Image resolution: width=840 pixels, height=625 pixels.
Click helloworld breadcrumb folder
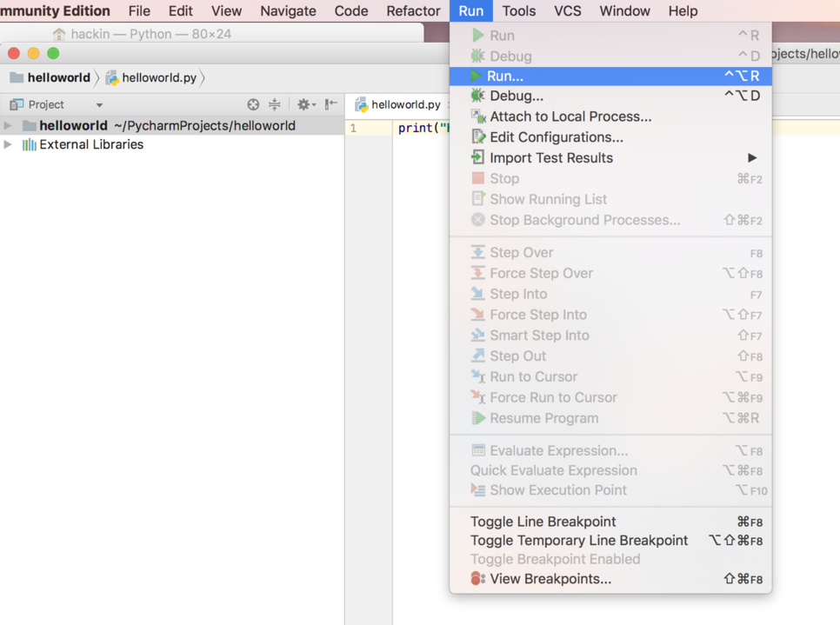point(50,77)
